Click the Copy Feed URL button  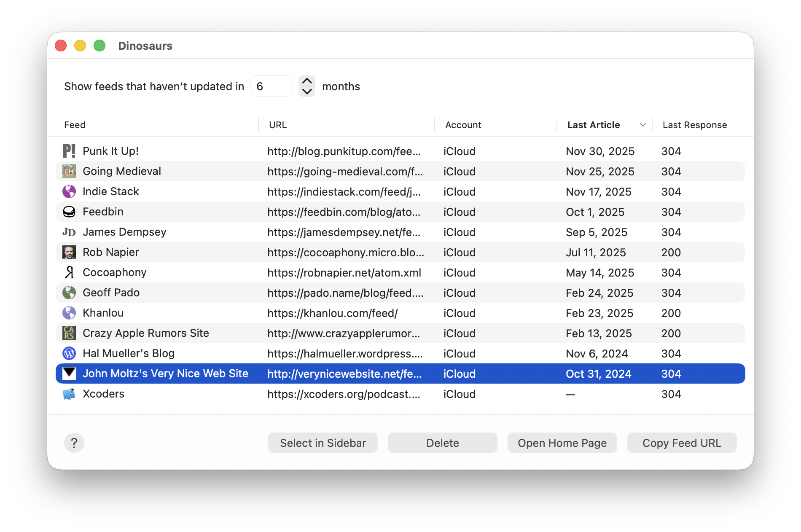(682, 443)
